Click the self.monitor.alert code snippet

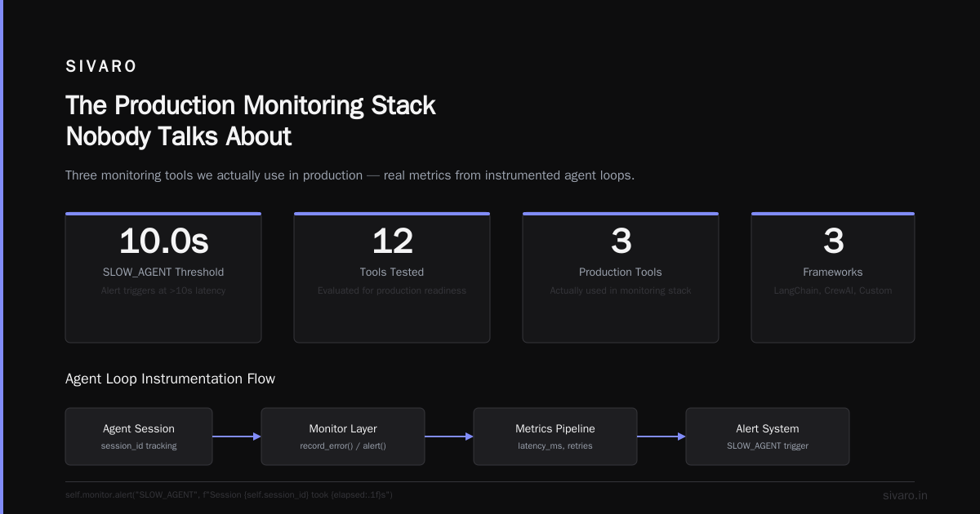coord(229,495)
